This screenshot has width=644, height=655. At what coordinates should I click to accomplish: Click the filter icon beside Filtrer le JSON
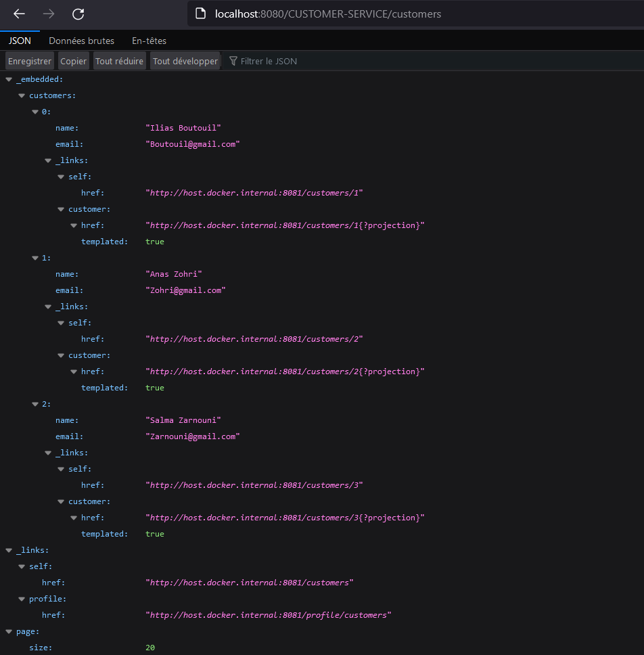(232, 61)
